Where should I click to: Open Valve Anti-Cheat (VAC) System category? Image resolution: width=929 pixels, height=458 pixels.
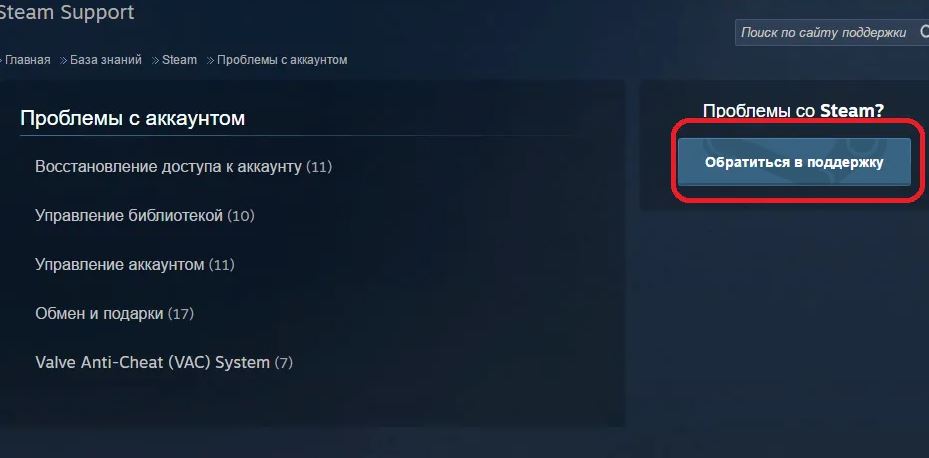coord(164,362)
